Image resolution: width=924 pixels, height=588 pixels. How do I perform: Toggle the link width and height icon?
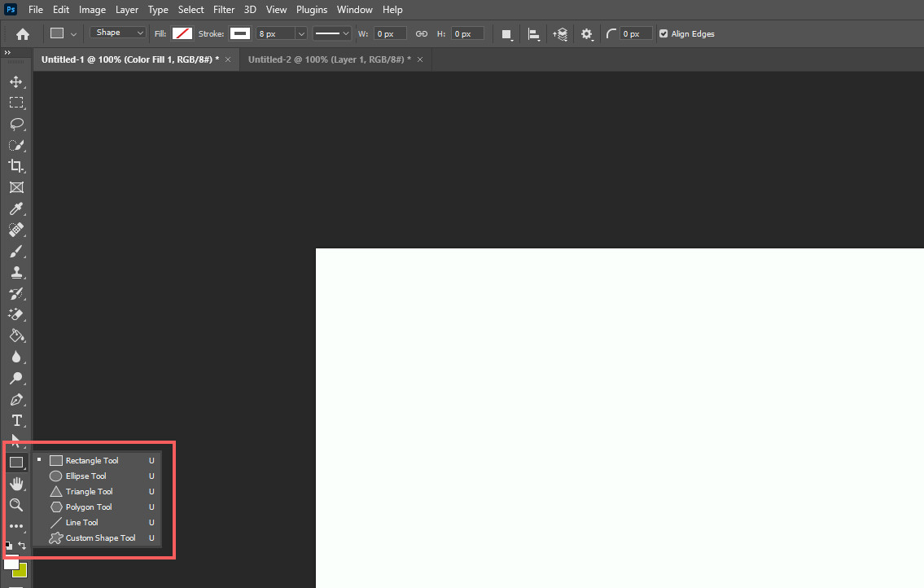coord(422,33)
